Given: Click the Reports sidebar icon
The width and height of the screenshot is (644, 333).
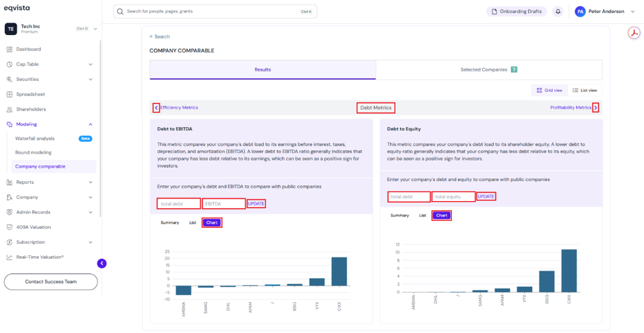Looking at the screenshot, I should (x=10, y=182).
